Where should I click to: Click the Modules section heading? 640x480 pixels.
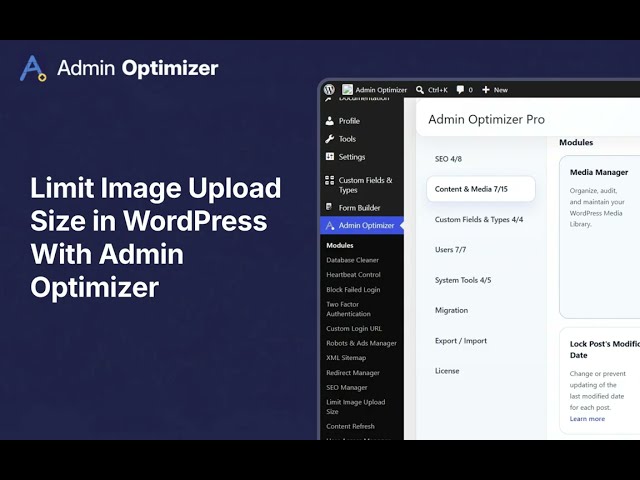point(576,142)
